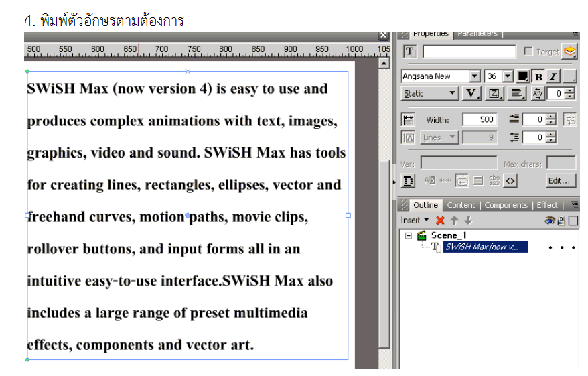The height and width of the screenshot is (376, 588).
Task: Open the font size 36 dropdown
Action: [x=508, y=76]
